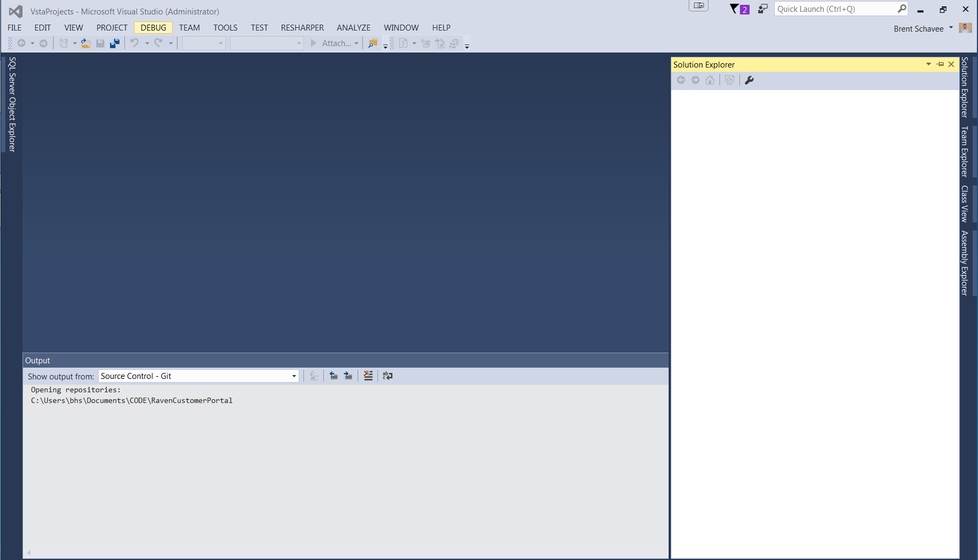The height and width of the screenshot is (560, 978).
Task: Click Solution Explorer Back arrow icon
Action: click(681, 80)
